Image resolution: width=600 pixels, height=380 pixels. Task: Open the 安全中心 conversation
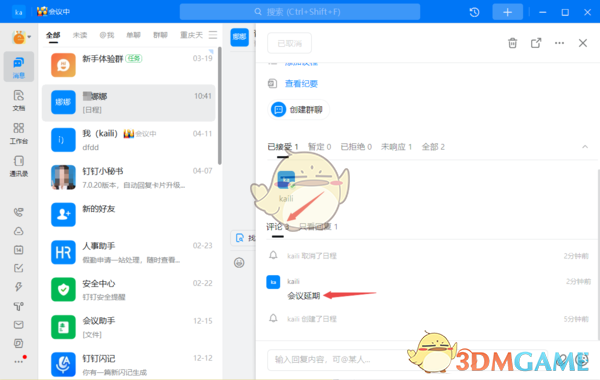129,290
